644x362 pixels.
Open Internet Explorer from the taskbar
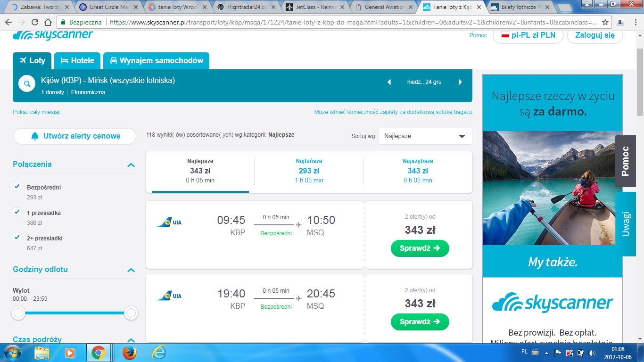(x=159, y=353)
